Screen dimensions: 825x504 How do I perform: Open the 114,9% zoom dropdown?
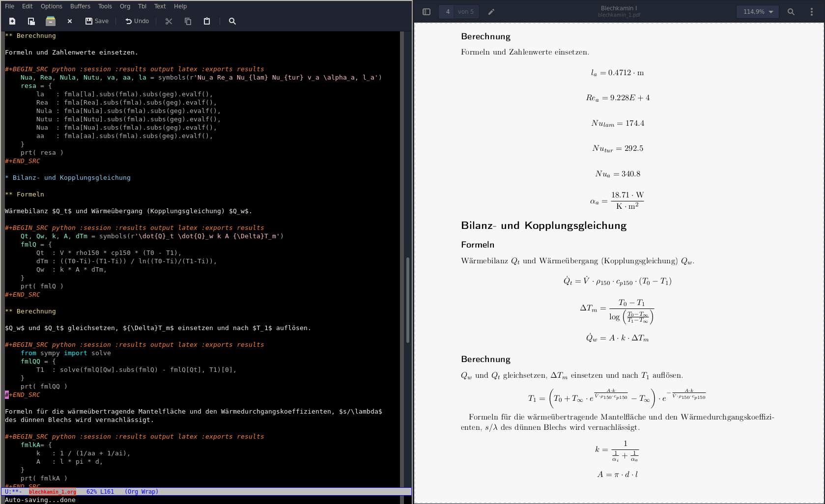[758, 12]
